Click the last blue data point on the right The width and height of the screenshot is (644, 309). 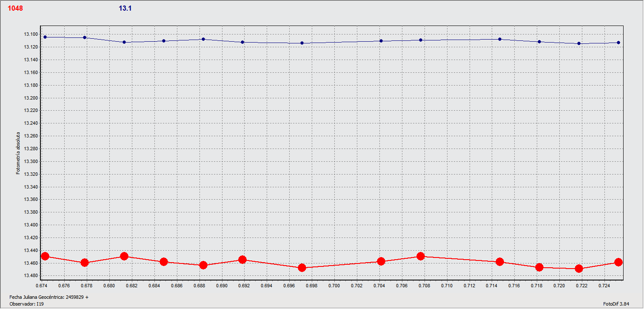click(x=618, y=43)
